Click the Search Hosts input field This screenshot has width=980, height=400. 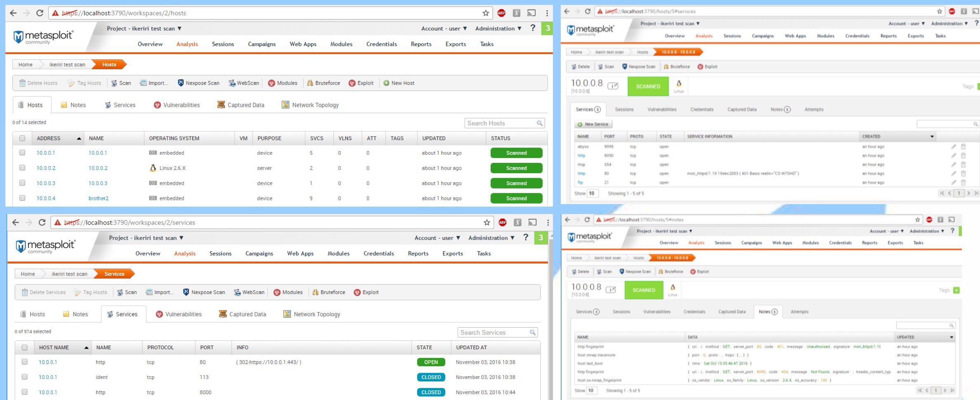pos(504,123)
